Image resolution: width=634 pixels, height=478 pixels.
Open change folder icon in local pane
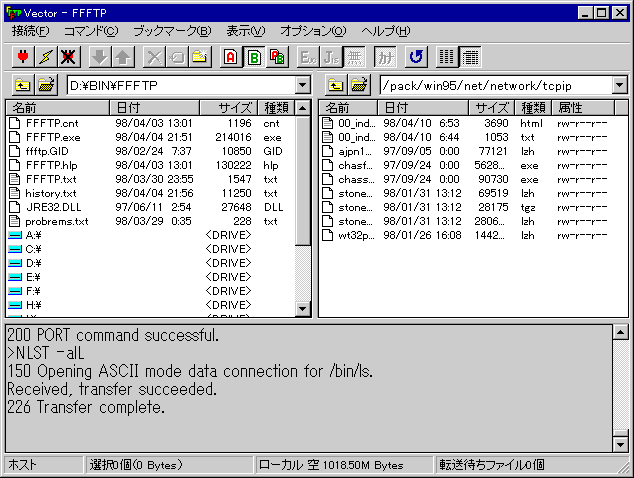[46, 85]
